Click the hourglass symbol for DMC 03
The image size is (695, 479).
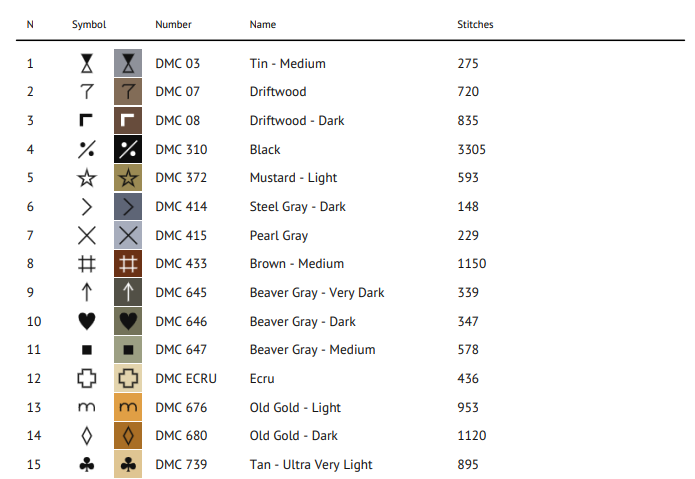(87, 63)
